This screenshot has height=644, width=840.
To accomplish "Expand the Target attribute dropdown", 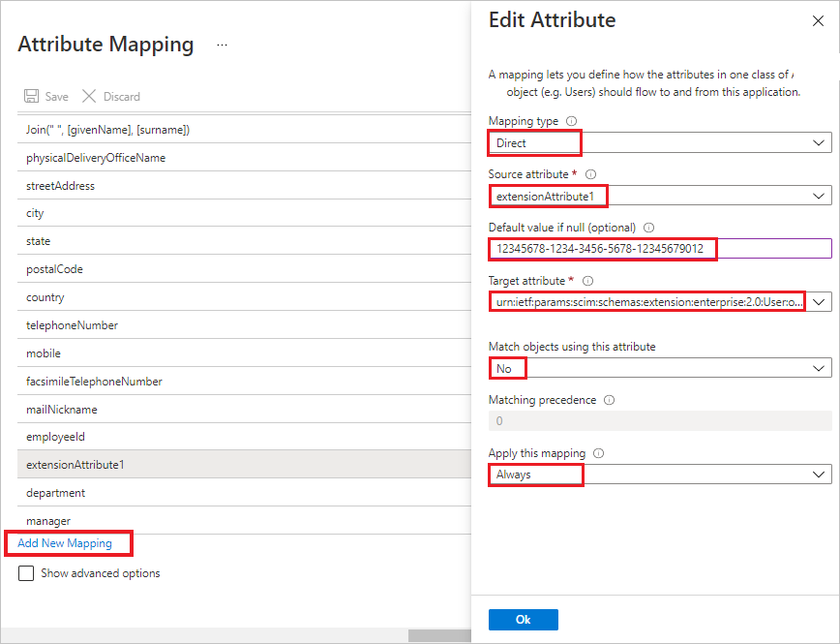I will click(660, 302).
